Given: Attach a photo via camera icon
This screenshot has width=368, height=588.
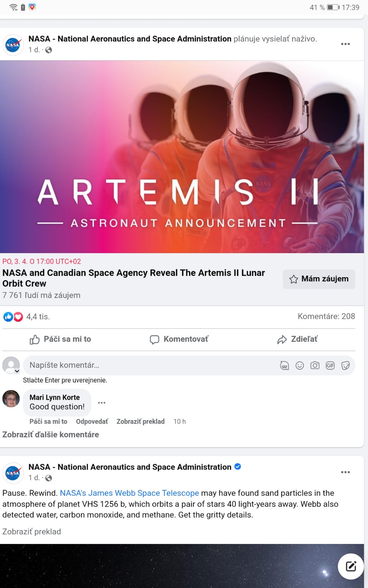Looking at the screenshot, I should [315, 365].
